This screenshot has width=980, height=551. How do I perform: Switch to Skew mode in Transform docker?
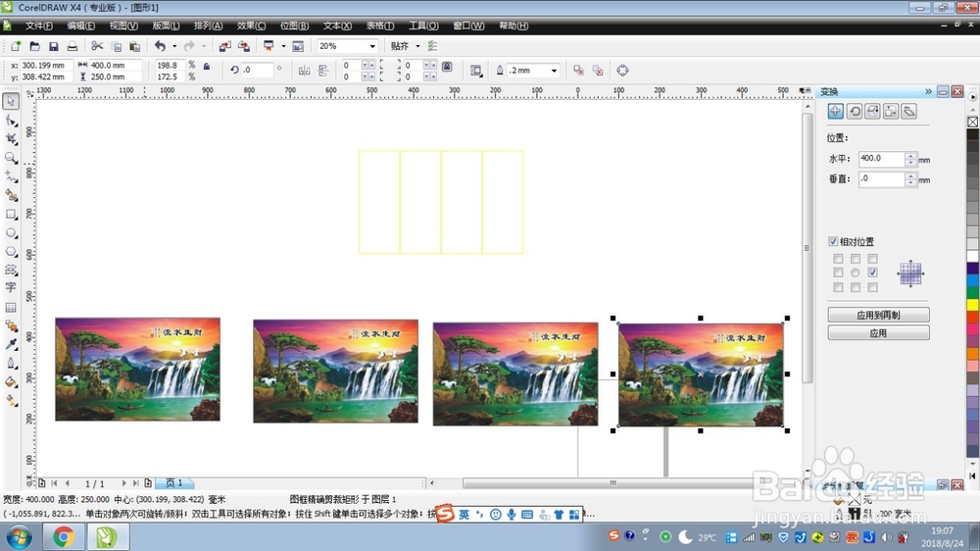pos(909,112)
